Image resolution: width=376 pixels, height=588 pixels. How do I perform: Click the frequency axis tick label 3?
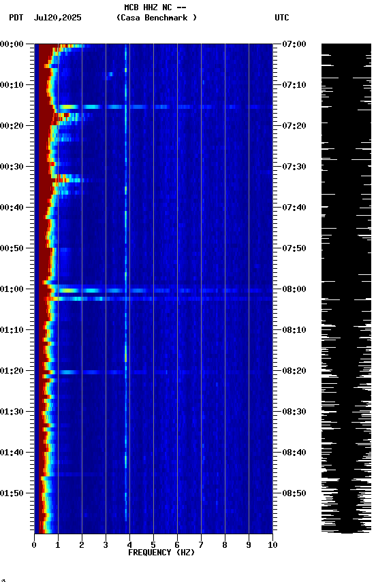(106, 545)
